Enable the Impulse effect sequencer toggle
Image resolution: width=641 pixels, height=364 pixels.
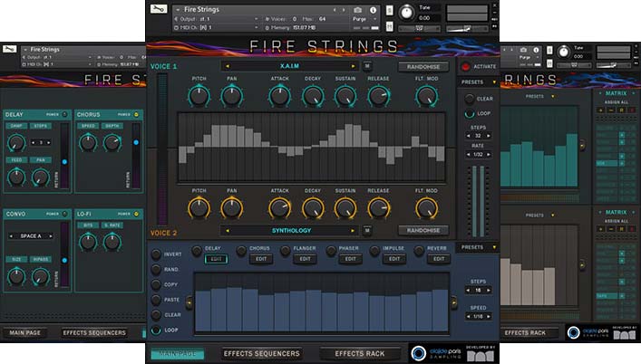pyautogui.click(x=374, y=251)
